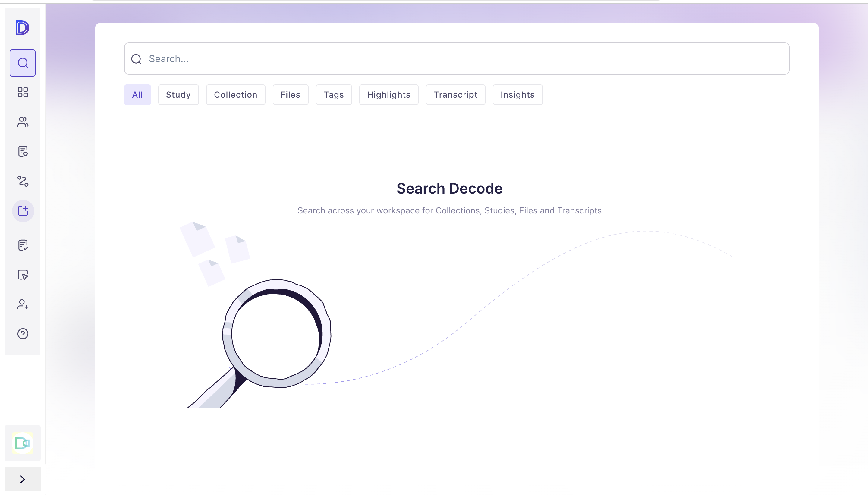Open the document with heart icon
Viewport: 868px width, 495px height.
[x=23, y=151]
